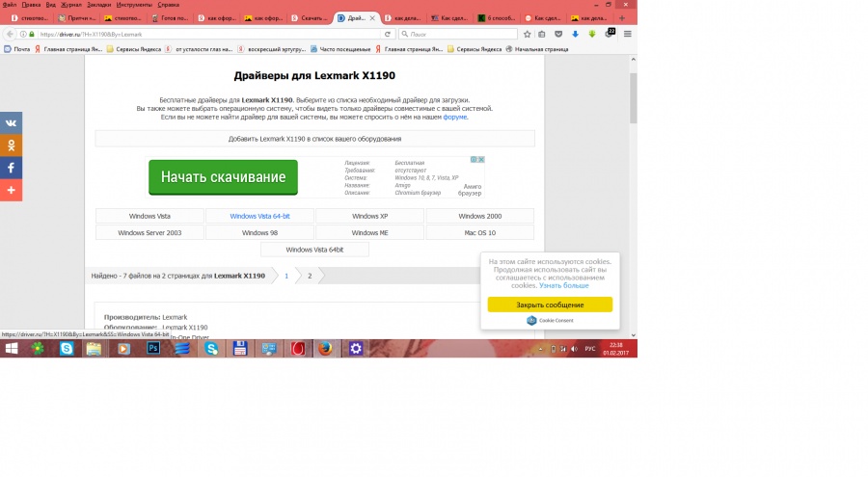Filter drivers by Mac OS 10
The height and width of the screenshot is (477, 868).
pos(480,233)
